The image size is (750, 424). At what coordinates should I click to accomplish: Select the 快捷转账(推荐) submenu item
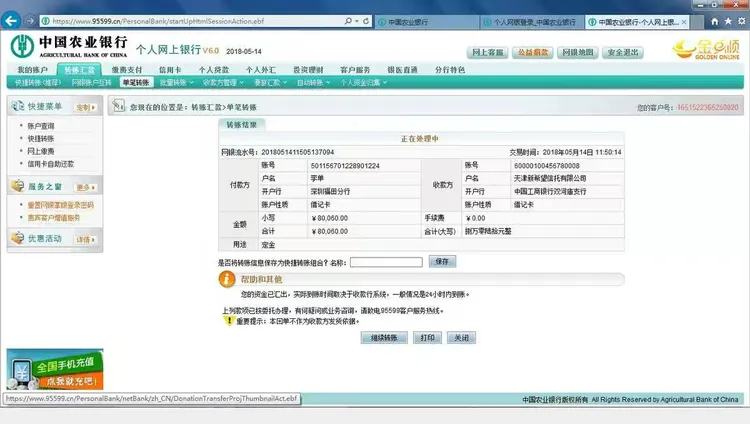click(38, 83)
